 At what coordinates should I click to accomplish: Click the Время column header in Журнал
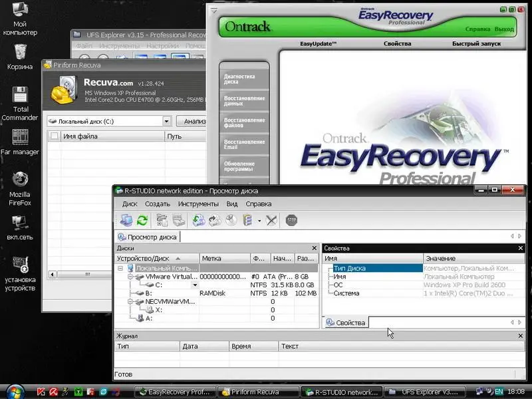[253, 346]
